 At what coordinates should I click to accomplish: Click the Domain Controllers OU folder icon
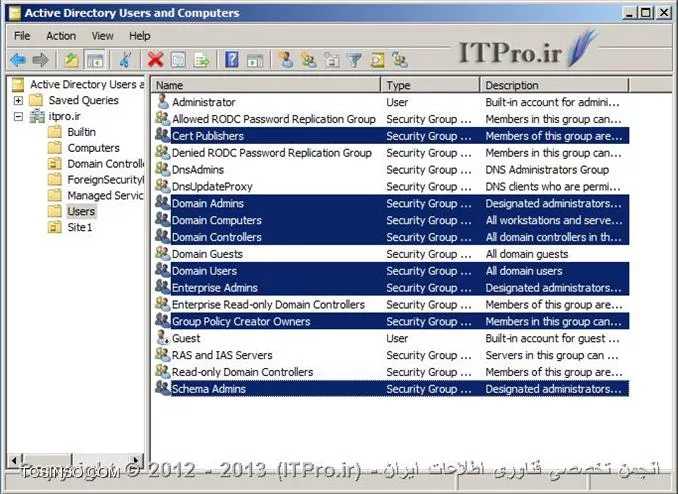tap(54, 164)
